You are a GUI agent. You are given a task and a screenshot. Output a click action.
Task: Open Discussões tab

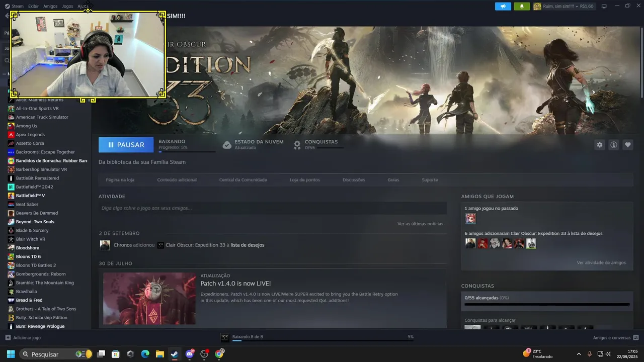click(354, 180)
